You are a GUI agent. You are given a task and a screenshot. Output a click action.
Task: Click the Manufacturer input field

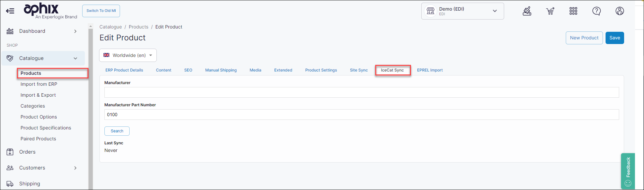361,92
